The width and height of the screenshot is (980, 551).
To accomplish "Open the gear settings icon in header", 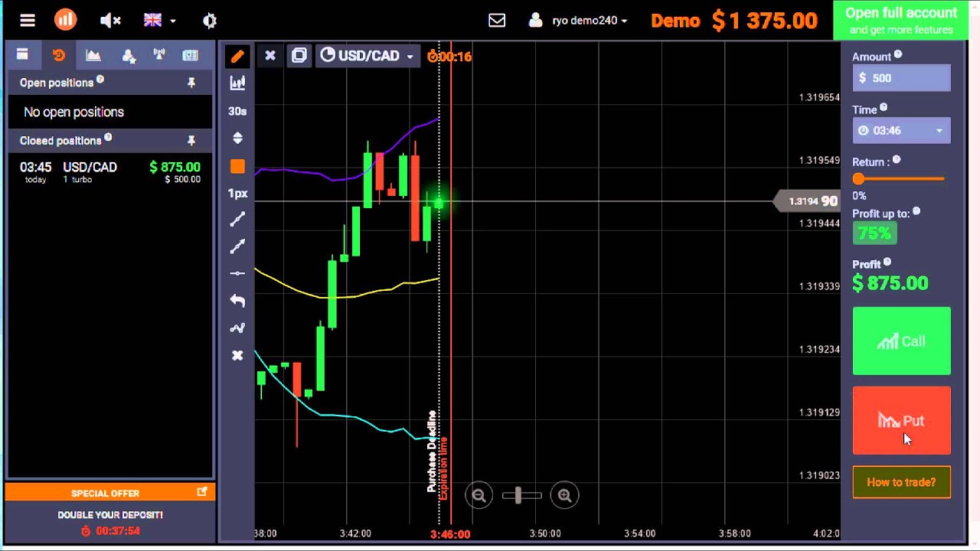I will point(210,21).
